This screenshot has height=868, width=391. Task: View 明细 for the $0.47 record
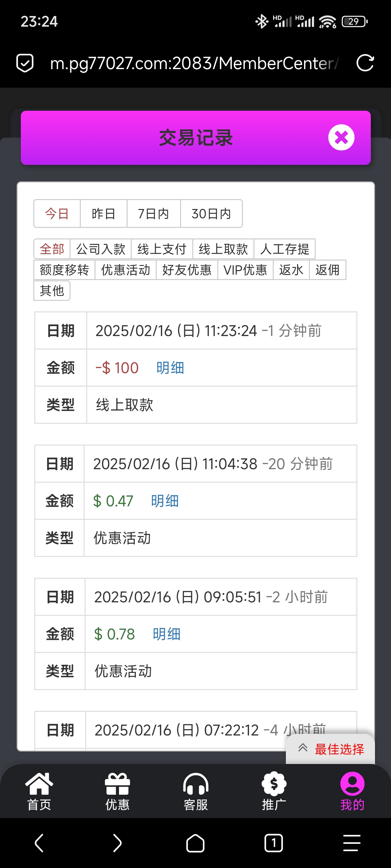[165, 501]
